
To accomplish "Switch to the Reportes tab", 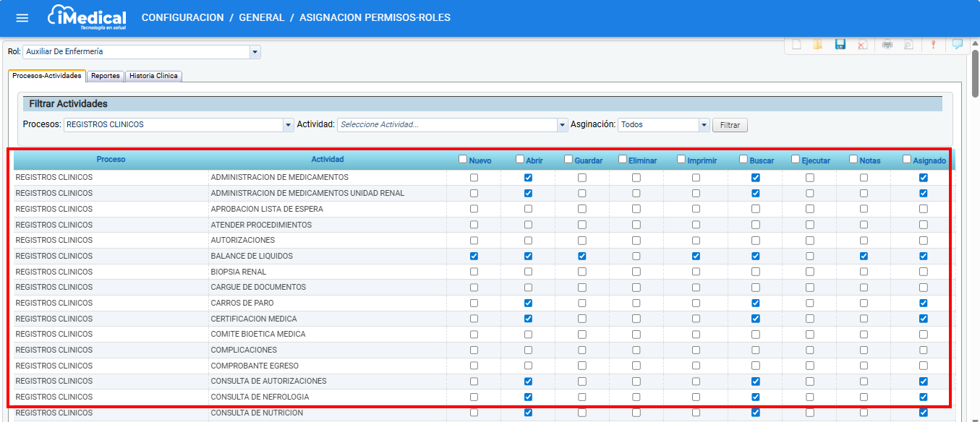I will [106, 76].
